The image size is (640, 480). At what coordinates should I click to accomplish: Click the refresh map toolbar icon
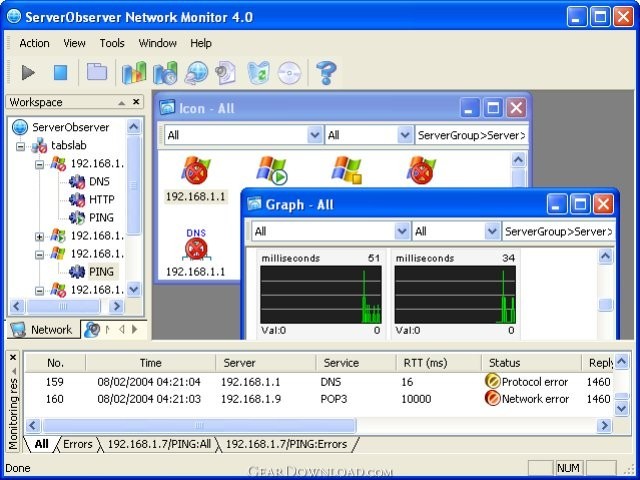coord(258,73)
